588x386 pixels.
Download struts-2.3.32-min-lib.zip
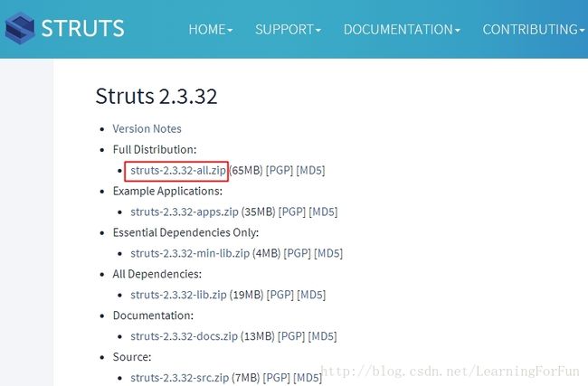[190, 253]
